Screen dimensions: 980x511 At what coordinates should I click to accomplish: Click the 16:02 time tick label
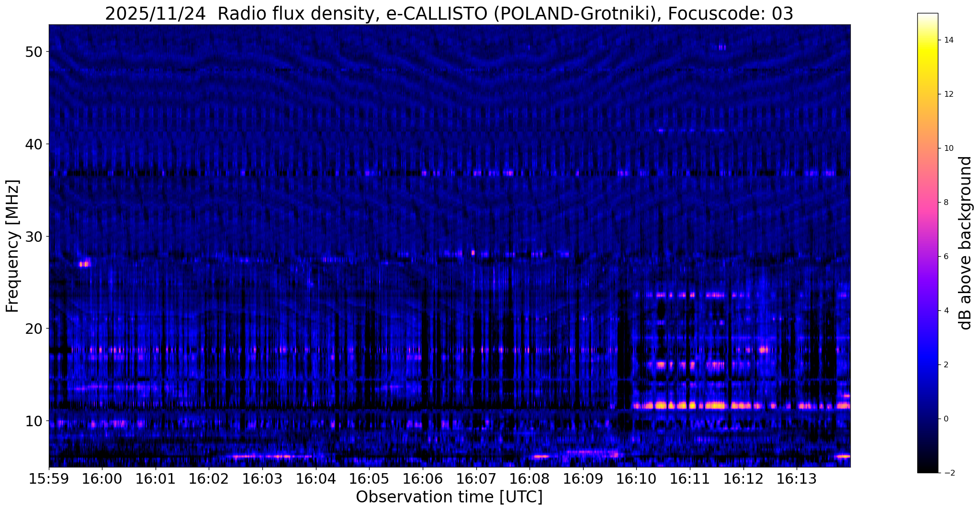209,478
